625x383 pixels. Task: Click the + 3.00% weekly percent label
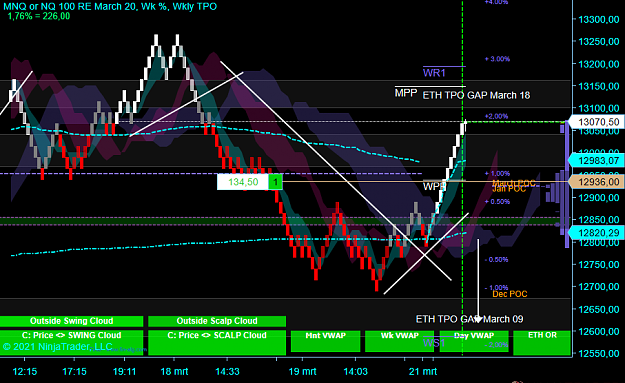(x=497, y=59)
